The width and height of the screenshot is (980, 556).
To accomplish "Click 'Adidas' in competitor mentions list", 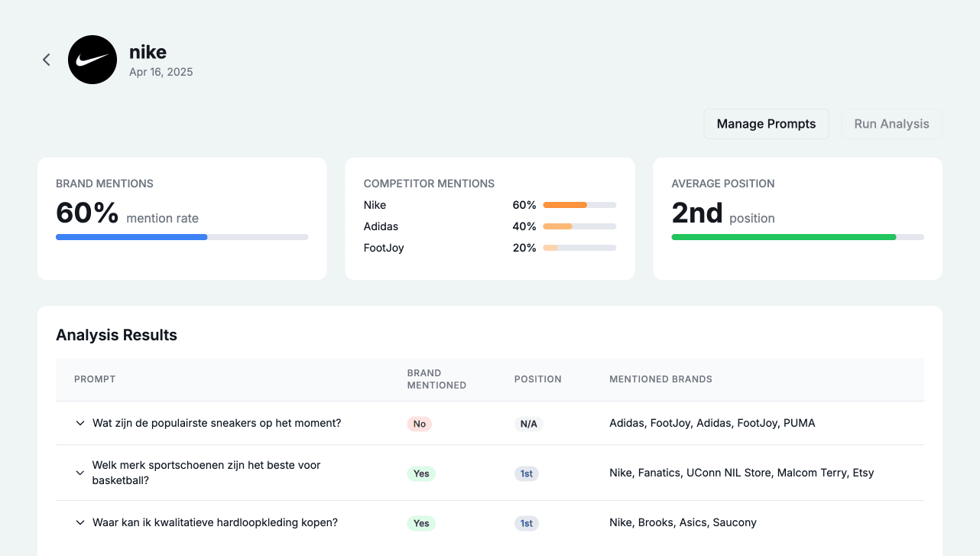I will click(x=381, y=226).
